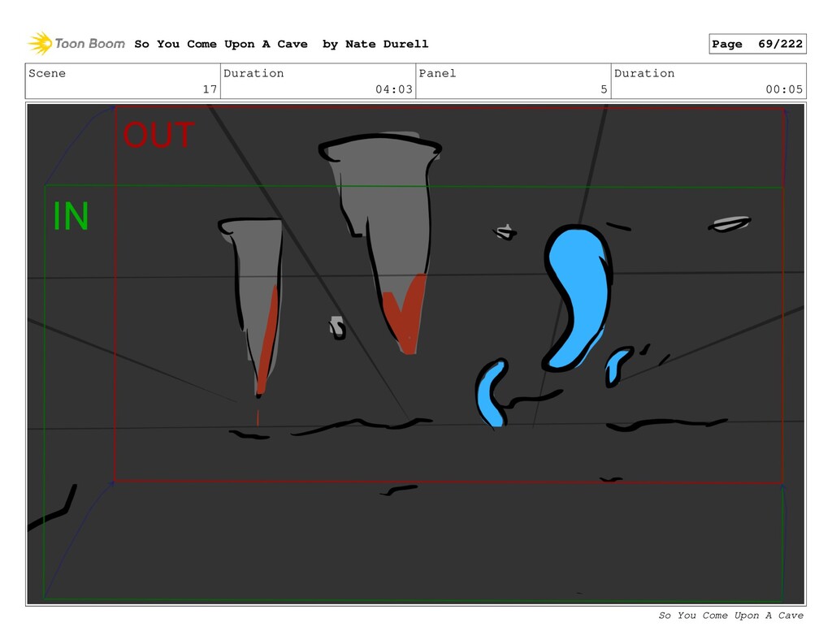
Task: Click the author text 'by Nate Durell'
Action: coord(375,44)
